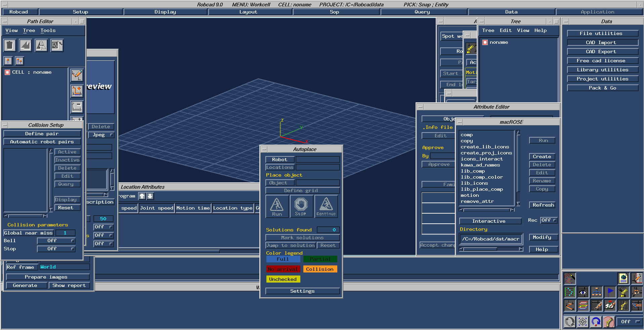The height and width of the screenshot is (330, 644).
Task: Click the yellow Unchecked legend swatch
Action: 283,279
